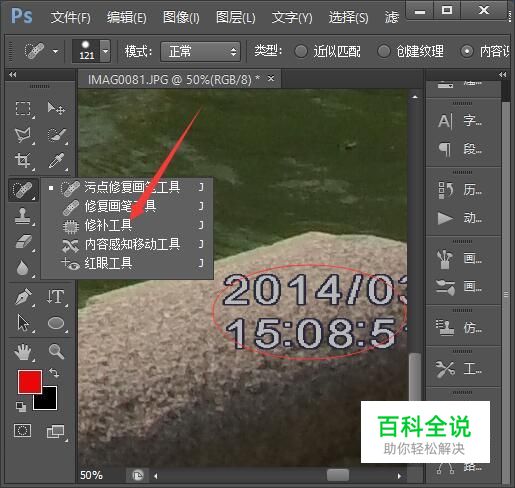Close the IMAG0081.JPG document tab

tap(271, 79)
